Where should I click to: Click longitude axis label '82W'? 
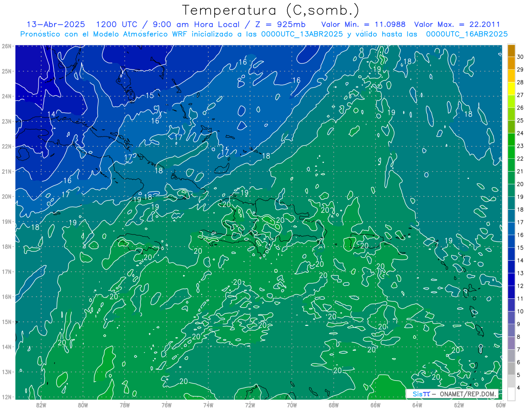coord(41,404)
